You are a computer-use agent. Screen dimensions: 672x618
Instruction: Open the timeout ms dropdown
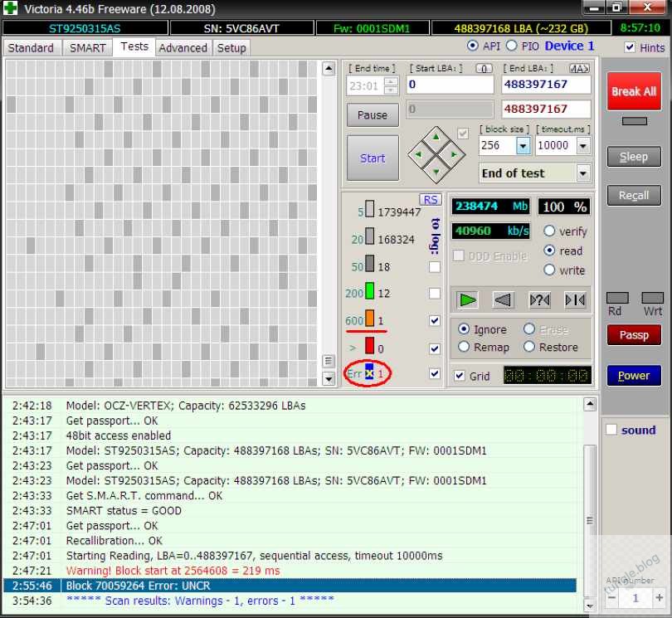[x=583, y=146]
